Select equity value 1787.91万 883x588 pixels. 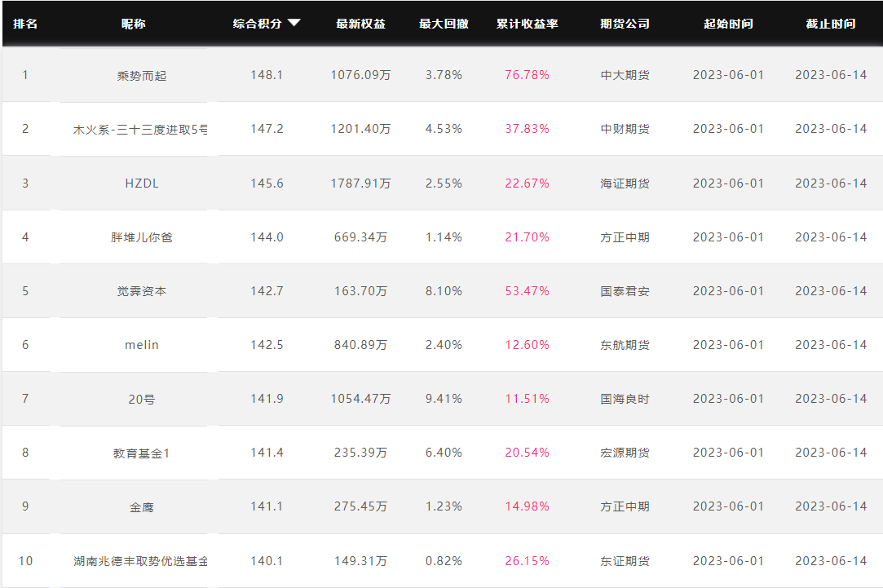click(x=360, y=183)
